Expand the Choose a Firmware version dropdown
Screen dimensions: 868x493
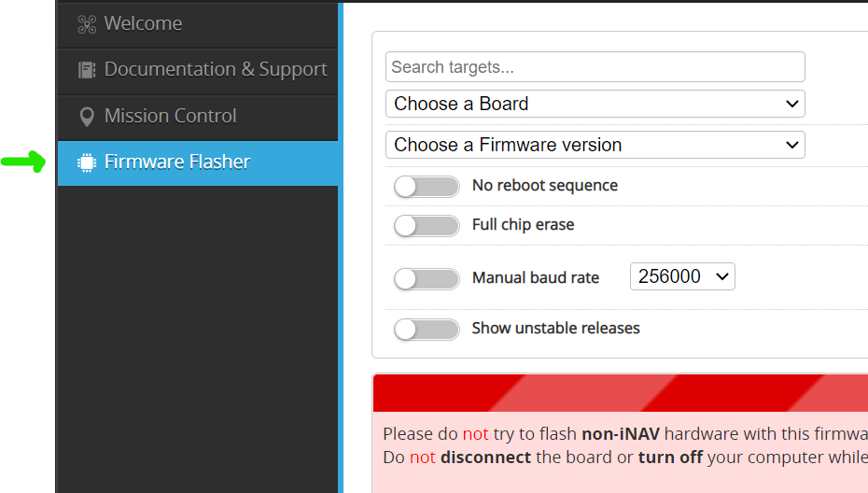(595, 145)
